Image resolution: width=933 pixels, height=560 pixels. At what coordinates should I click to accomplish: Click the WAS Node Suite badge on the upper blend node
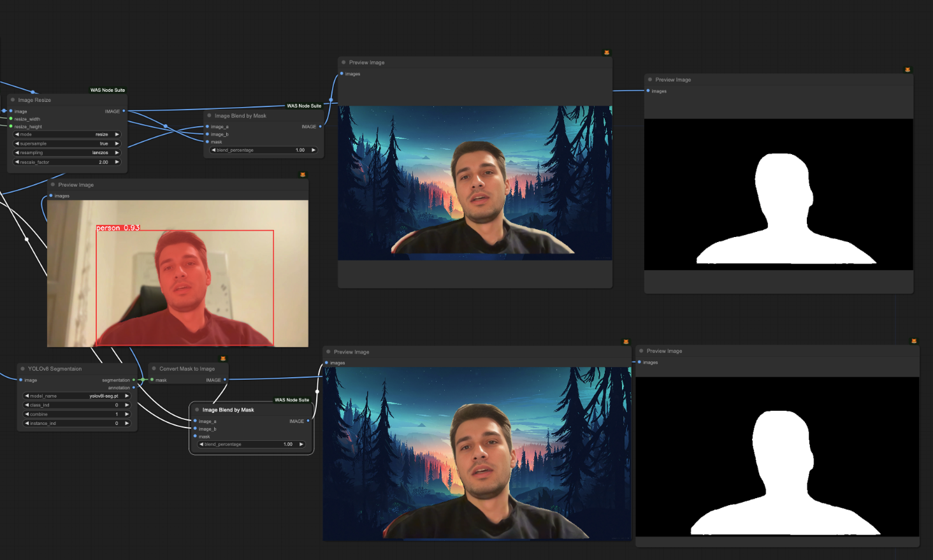pyautogui.click(x=304, y=106)
